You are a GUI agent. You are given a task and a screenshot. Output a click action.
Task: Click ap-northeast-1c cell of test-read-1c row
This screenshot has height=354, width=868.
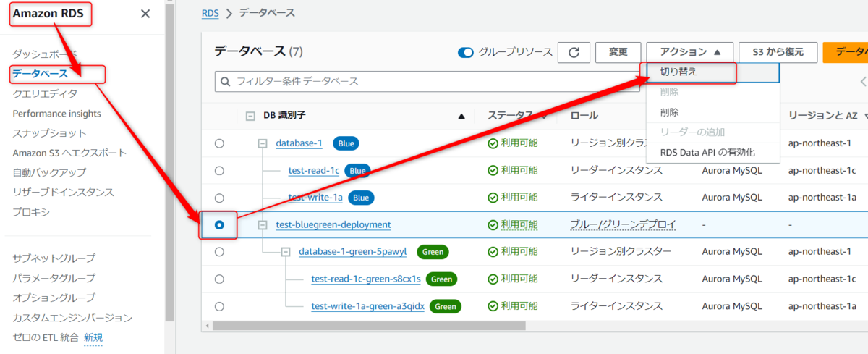pos(822,171)
